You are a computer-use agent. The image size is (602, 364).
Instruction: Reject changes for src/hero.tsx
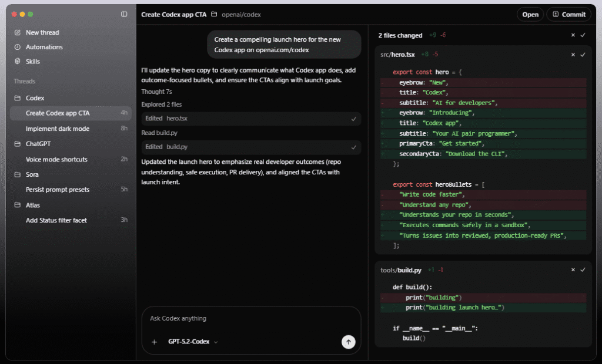(573, 55)
